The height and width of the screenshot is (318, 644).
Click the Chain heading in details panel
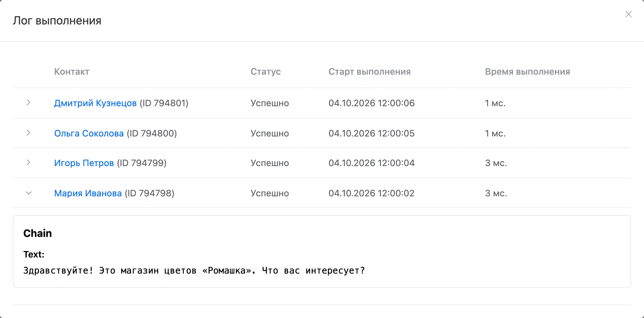click(x=38, y=233)
